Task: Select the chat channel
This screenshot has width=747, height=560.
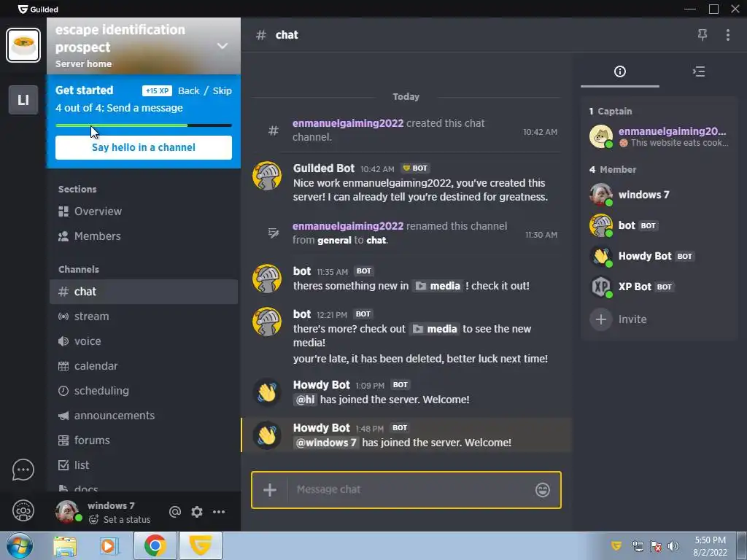Action: [144, 292]
